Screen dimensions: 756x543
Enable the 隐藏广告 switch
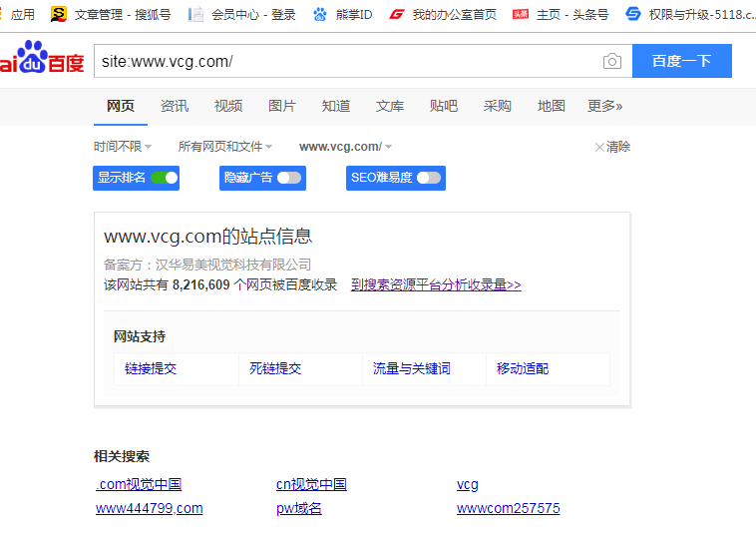(x=289, y=178)
